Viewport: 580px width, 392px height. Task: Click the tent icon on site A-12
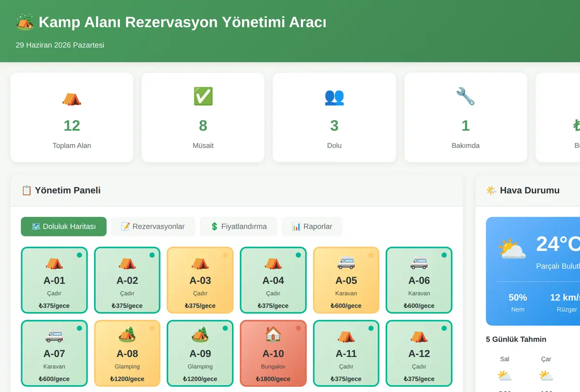tap(419, 336)
